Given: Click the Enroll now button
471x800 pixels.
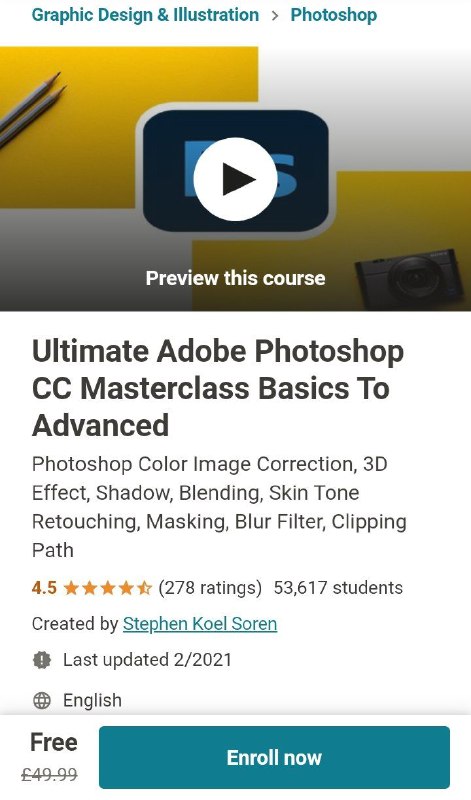Looking at the screenshot, I should click(275, 758).
